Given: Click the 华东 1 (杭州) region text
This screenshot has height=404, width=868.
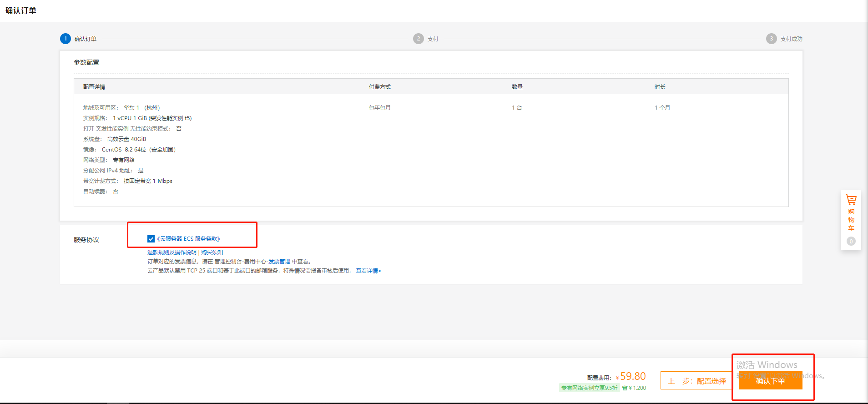Looking at the screenshot, I should pos(142,108).
